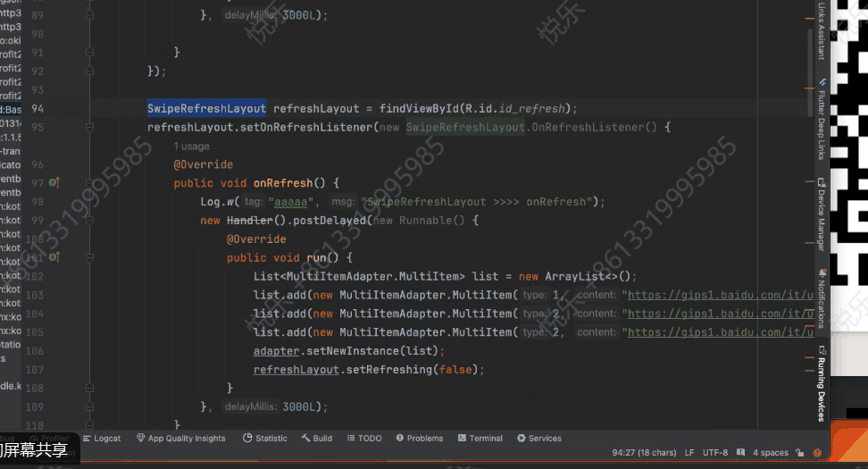This screenshot has width=868, height=469.
Task: Open the Build tool window
Action: 317,438
